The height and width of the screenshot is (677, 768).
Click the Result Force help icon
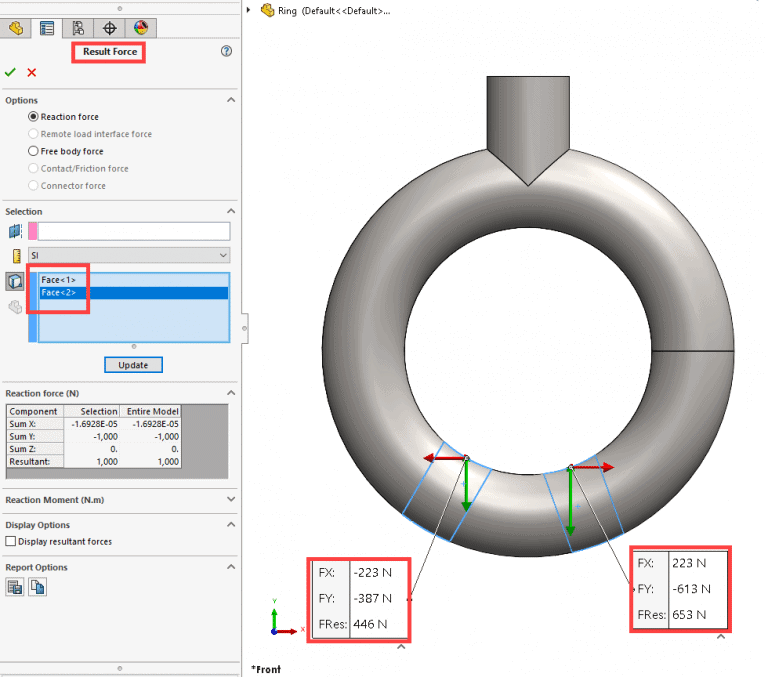pyautogui.click(x=226, y=51)
